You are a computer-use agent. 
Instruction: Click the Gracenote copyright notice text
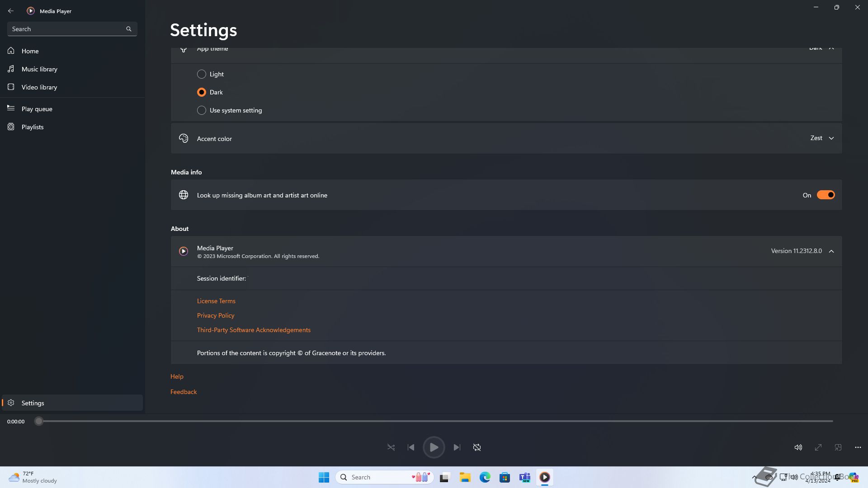pyautogui.click(x=292, y=353)
